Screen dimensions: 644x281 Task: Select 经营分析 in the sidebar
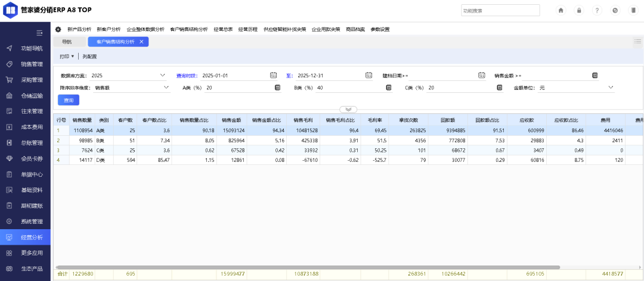[25, 237]
